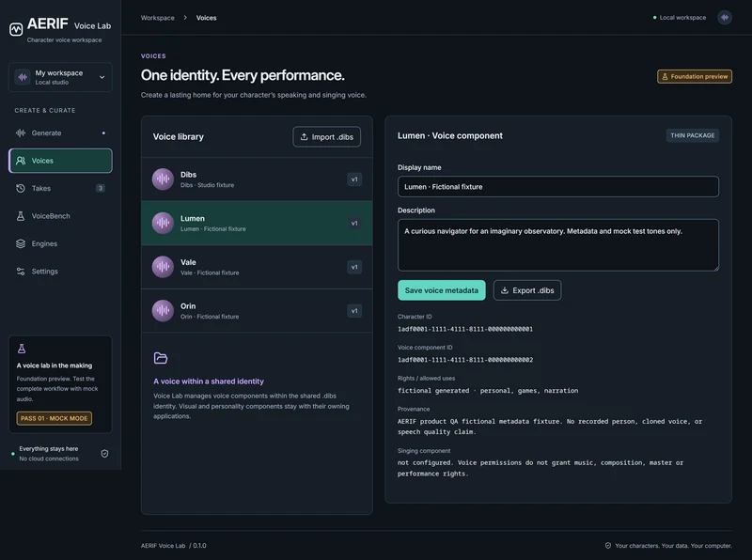Click the Generate waveform icon

click(21, 132)
